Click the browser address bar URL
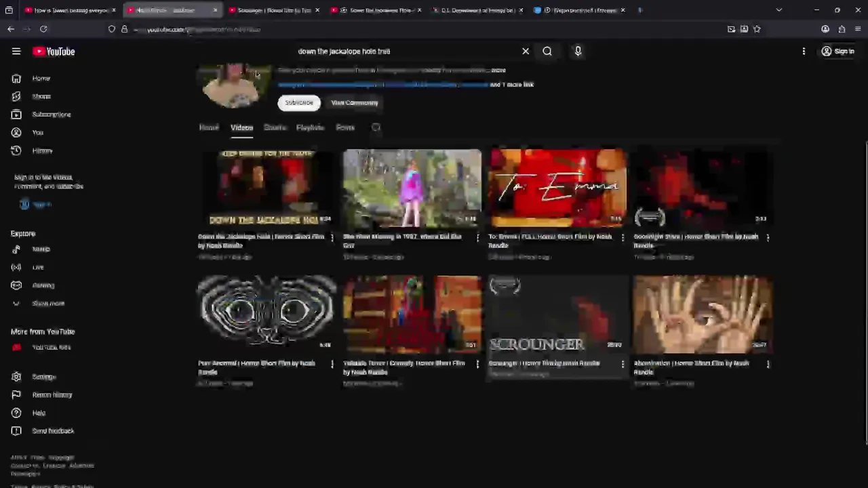This screenshot has height=488, width=868. click(x=197, y=30)
